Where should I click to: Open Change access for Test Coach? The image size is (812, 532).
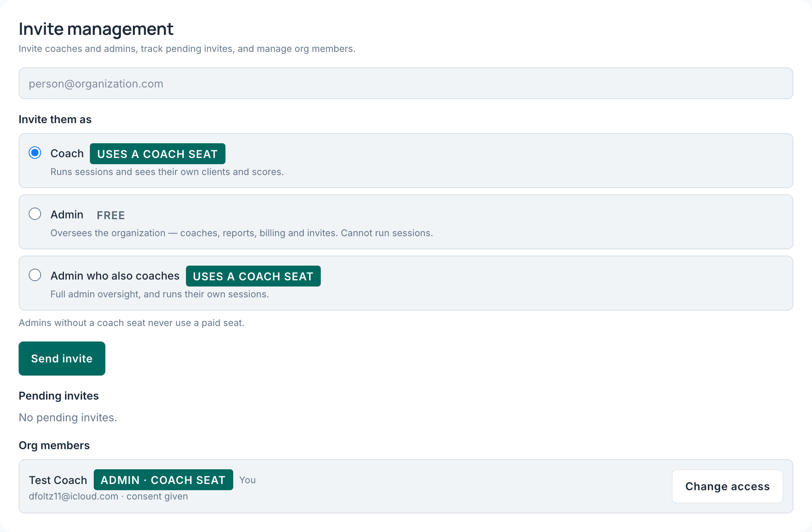point(727,486)
